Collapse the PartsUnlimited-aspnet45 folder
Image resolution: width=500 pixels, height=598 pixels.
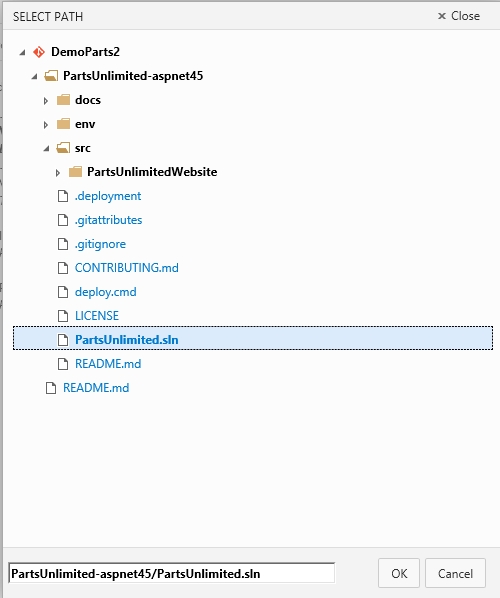coord(34,77)
